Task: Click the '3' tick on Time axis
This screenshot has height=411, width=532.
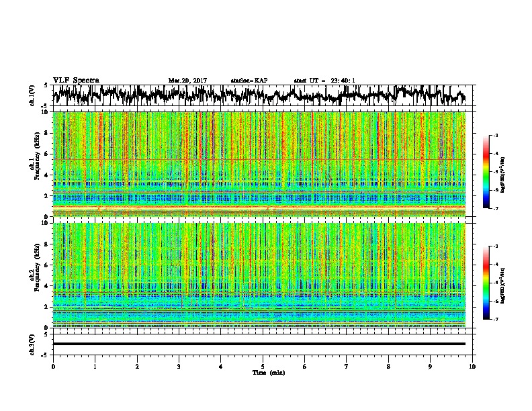Action: point(179,367)
